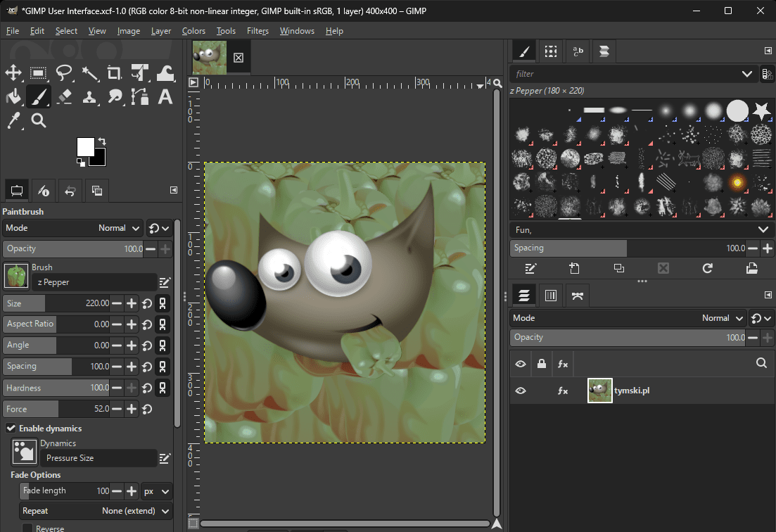This screenshot has height=532, width=776.
Task: Swap foreground and background colors
Action: coord(102,141)
